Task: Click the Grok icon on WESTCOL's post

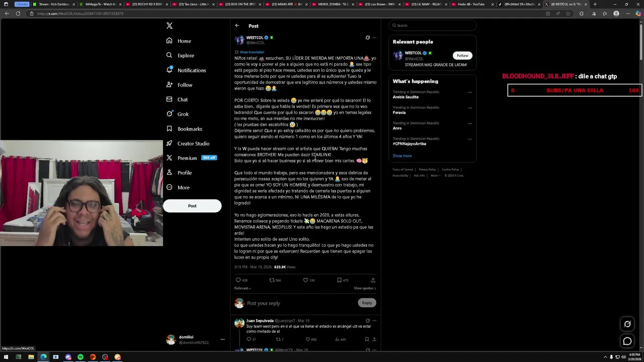Action: pyautogui.click(x=367, y=38)
